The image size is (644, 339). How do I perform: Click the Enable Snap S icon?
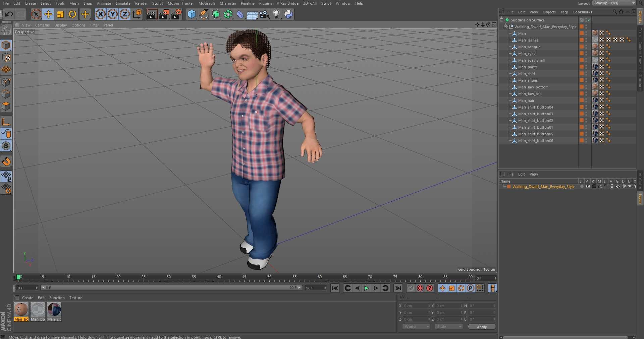tap(6, 146)
